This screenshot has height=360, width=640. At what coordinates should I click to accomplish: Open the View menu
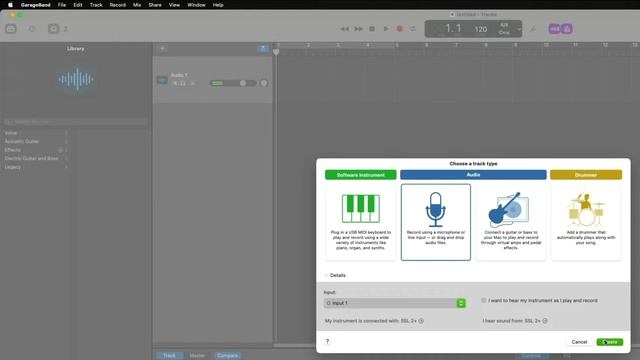(x=174, y=5)
